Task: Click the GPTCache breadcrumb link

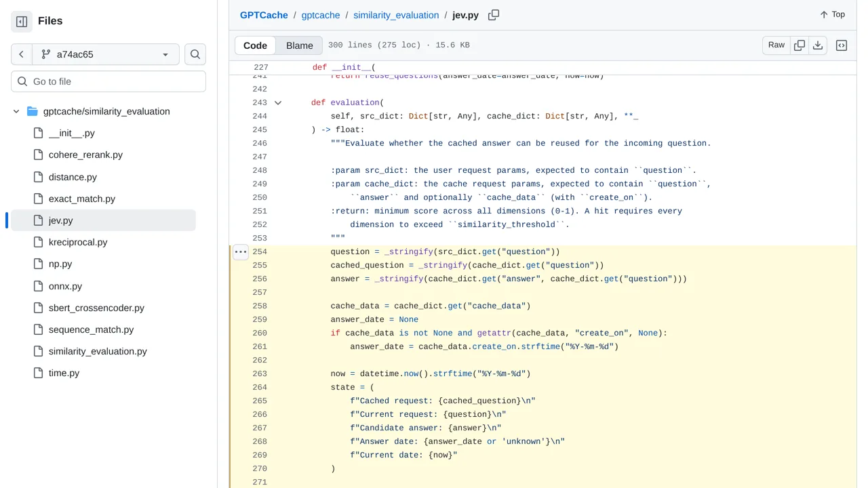Action: coord(264,15)
